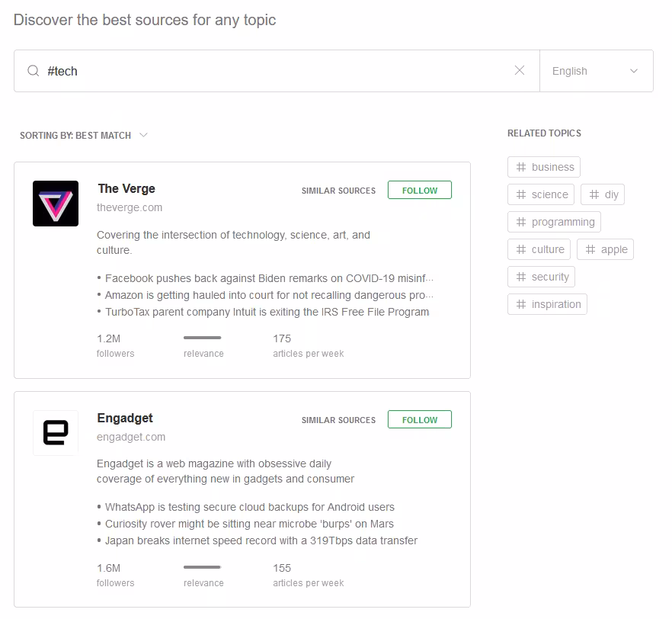672x619 pixels.
Task: Show similar sources for Engadget
Action: [338, 420]
